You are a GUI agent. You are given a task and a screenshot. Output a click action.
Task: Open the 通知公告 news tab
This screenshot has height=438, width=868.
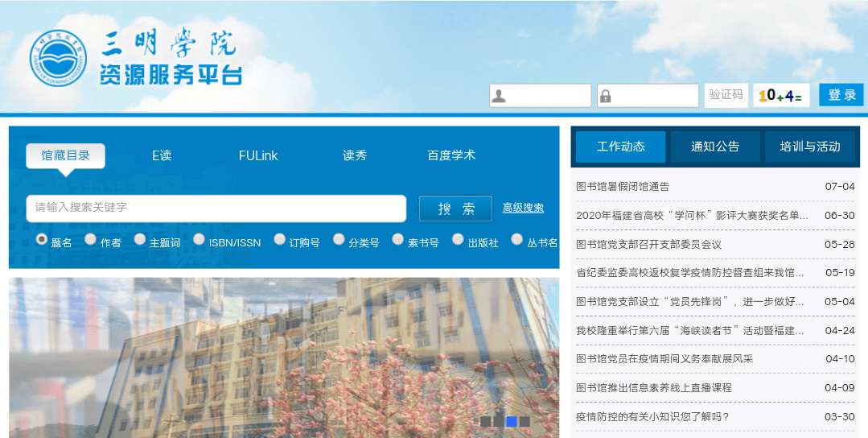[714, 147]
